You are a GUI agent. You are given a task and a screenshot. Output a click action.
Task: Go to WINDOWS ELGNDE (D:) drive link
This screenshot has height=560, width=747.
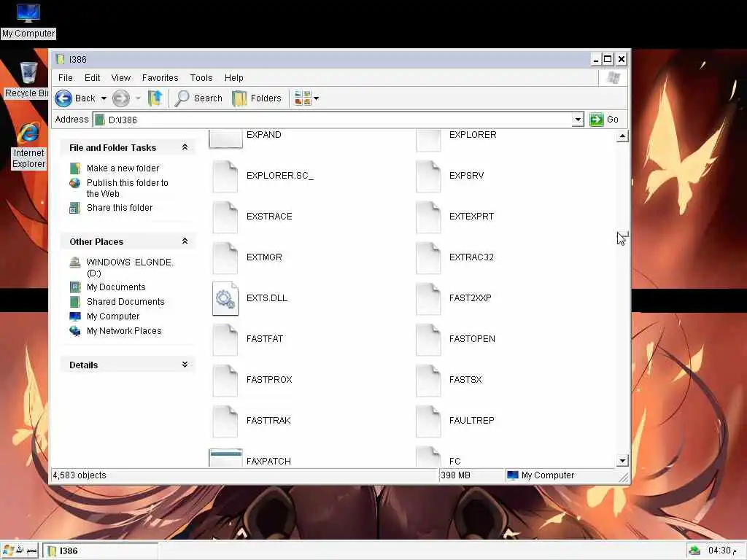coord(130,268)
